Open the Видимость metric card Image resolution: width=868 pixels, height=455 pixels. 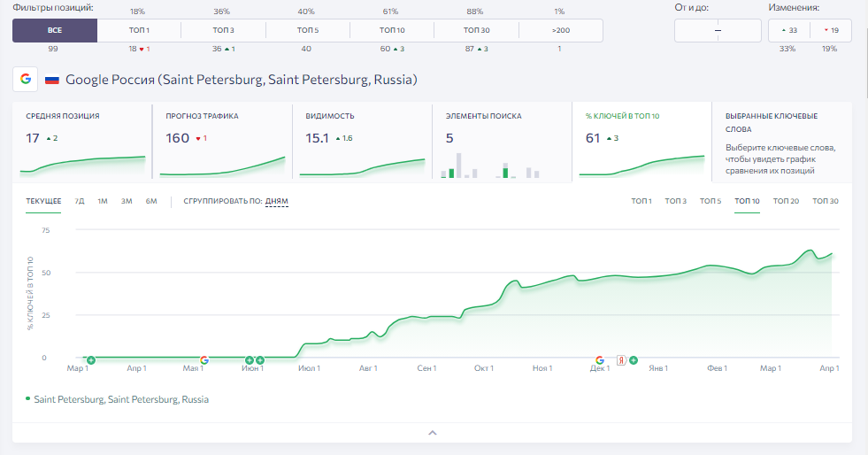tap(362, 141)
